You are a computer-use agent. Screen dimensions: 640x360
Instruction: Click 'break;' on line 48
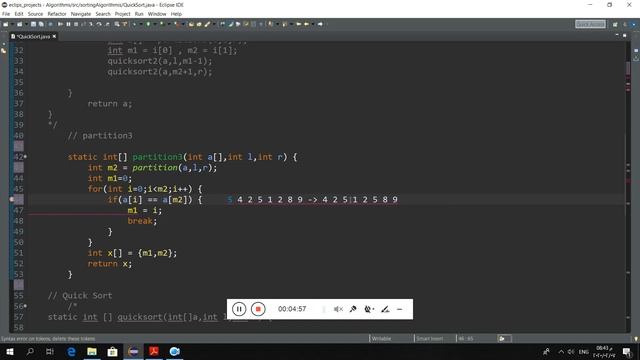pyautogui.click(x=142, y=221)
